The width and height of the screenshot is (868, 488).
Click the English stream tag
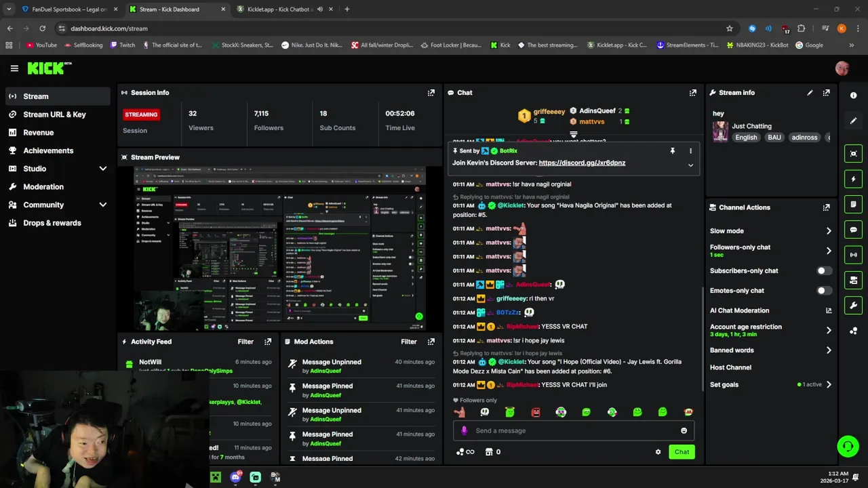click(x=746, y=138)
